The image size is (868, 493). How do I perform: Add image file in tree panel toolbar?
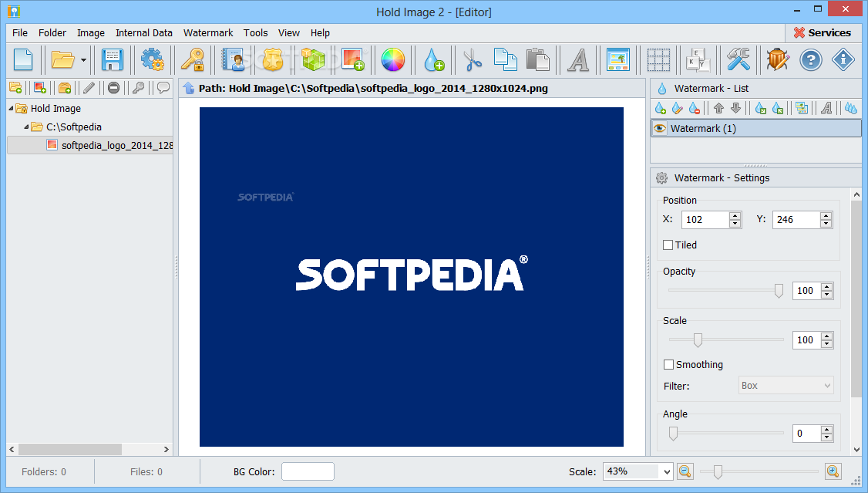[40, 87]
